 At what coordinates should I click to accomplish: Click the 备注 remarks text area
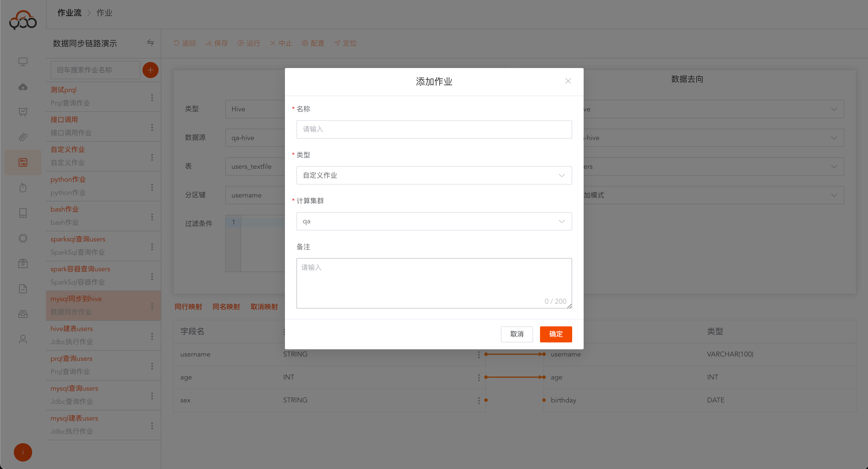click(434, 283)
